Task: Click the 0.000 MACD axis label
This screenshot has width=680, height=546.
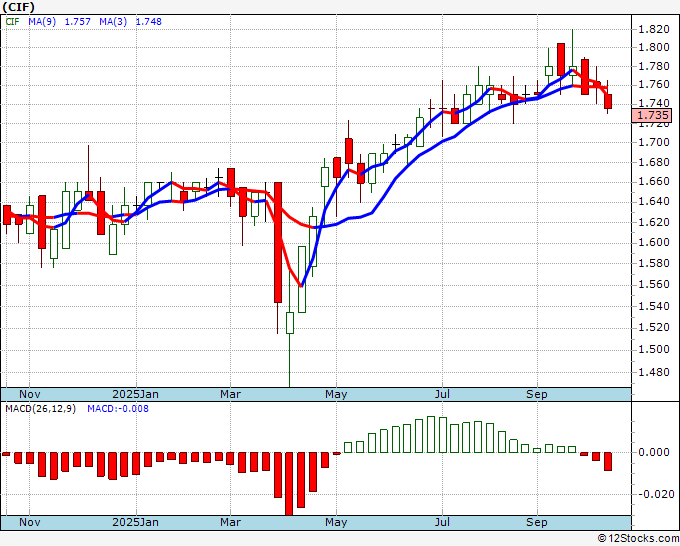Action: [x=654, y=452]
